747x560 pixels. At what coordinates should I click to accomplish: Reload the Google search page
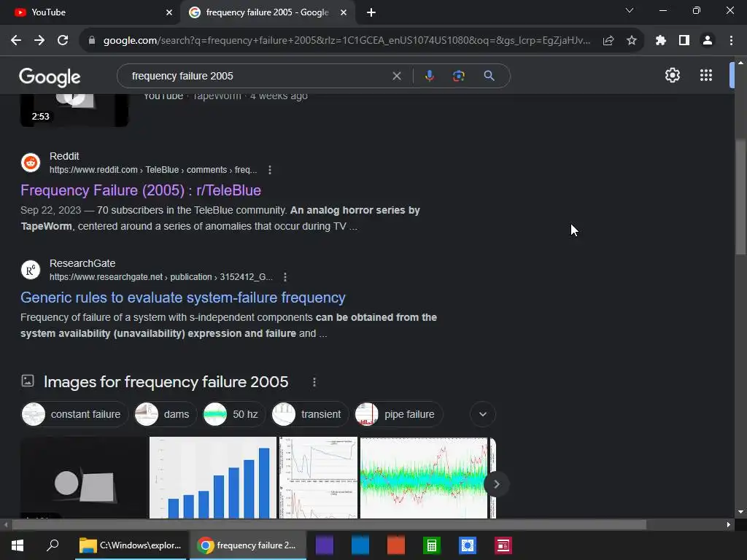click(63, 41)
